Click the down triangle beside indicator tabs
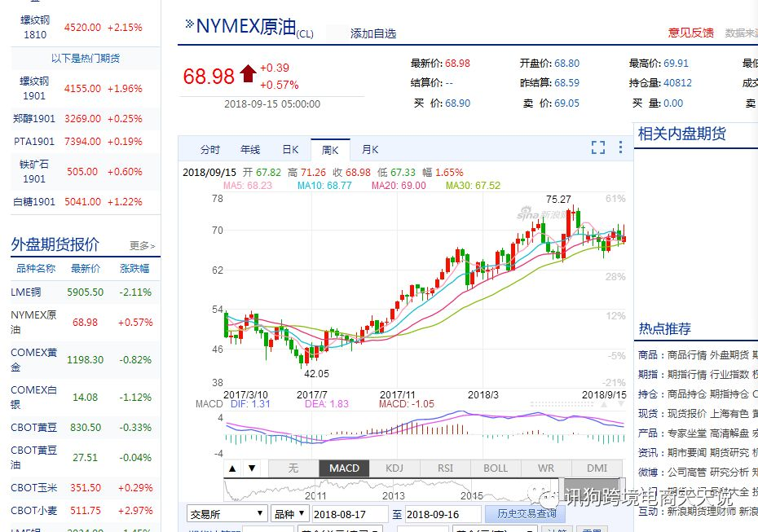 (x=252, y=468)
